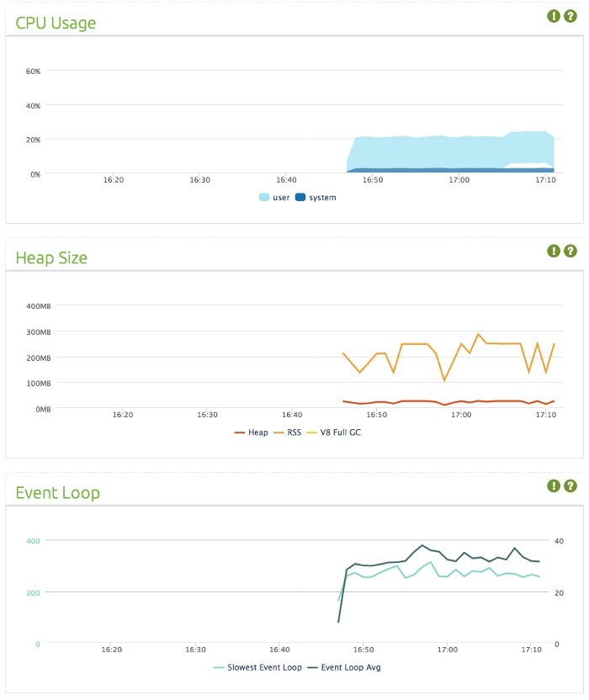The width and height of the screenshot is (589, 700).
Task: Open the Heap Size alert icon
Action: (554, 251)
